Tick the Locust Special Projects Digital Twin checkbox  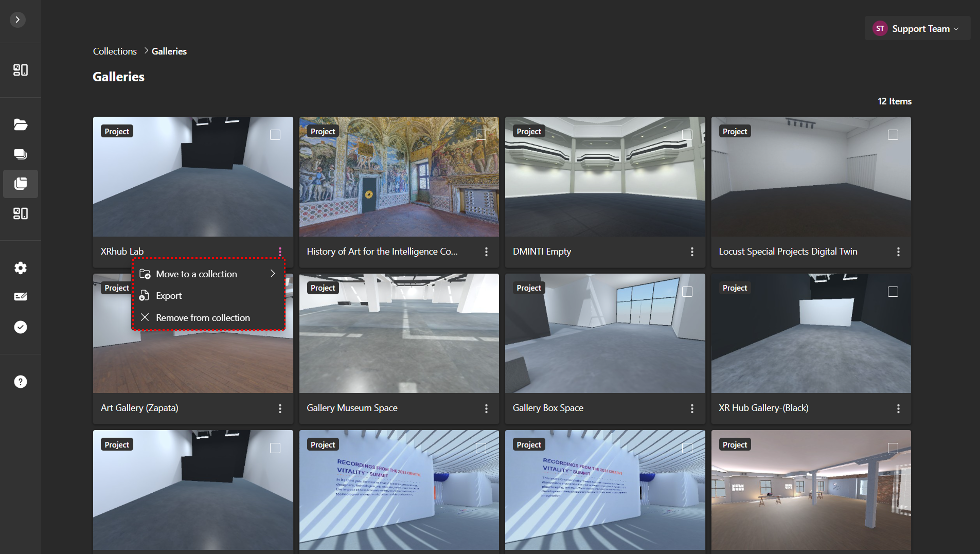[x=893, y=135]
